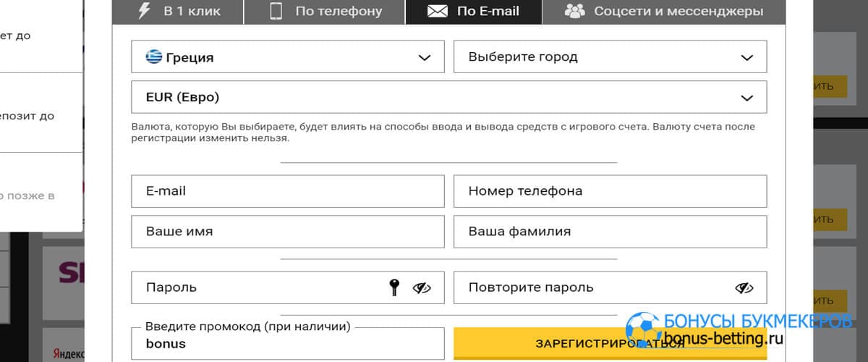Click the key icon in password field
Screen dimensions: 868x362
[394, 287]
